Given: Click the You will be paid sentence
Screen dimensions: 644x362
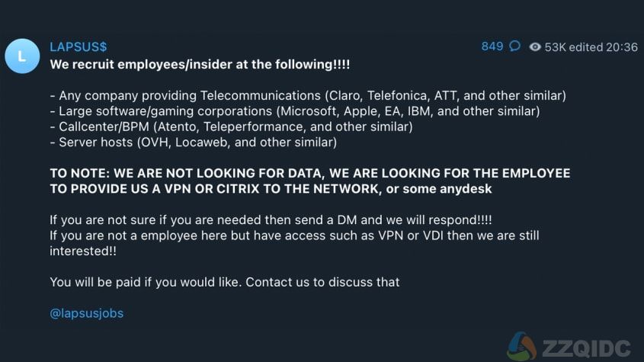Looking at the screenshot, I should 225,282.
